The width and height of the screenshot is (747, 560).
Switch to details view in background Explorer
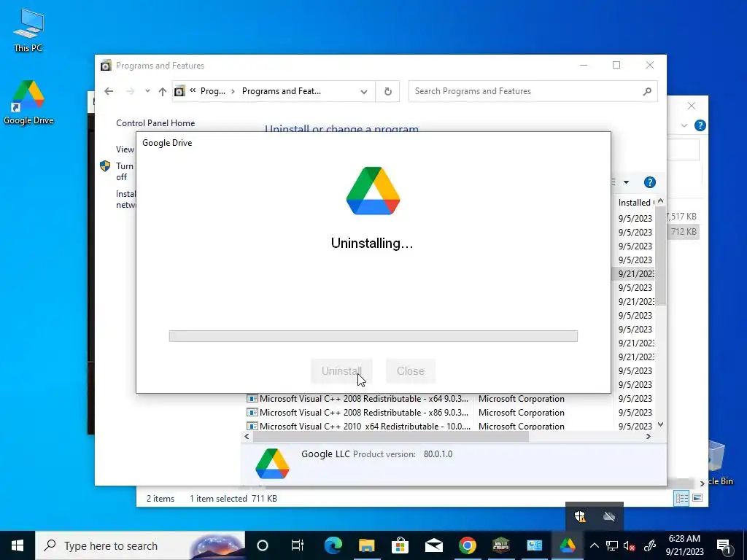tap(681, 498)
